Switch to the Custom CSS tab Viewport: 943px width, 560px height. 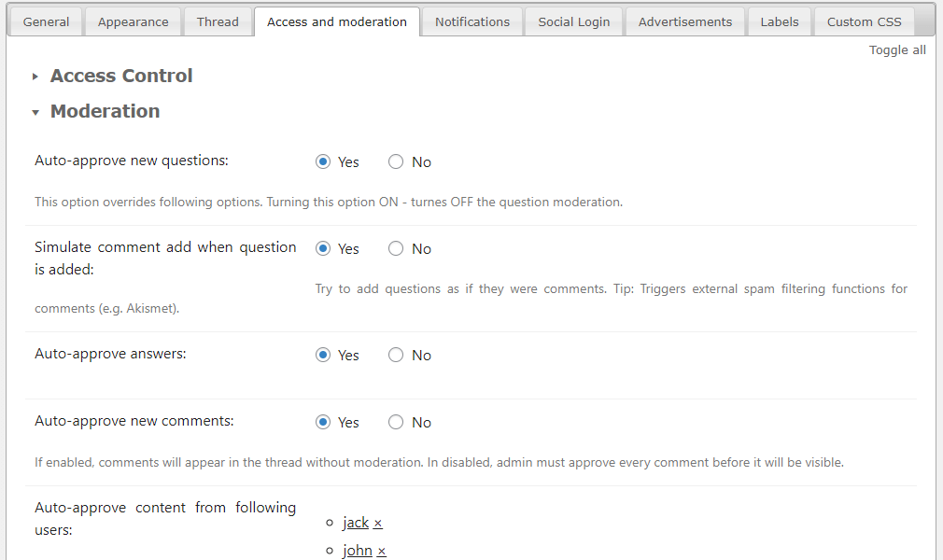864,21
